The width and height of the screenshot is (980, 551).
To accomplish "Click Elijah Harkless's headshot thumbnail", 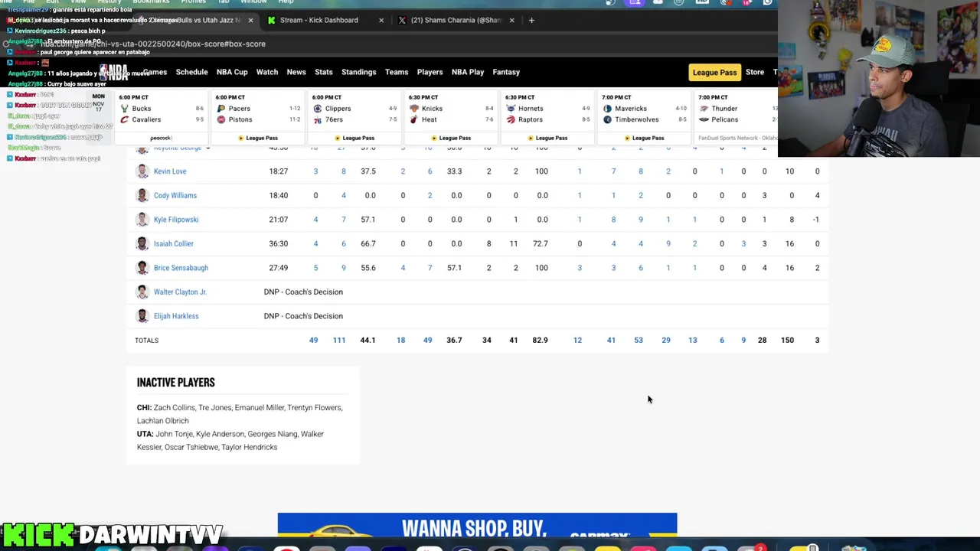I will click(x=142, y=316).
